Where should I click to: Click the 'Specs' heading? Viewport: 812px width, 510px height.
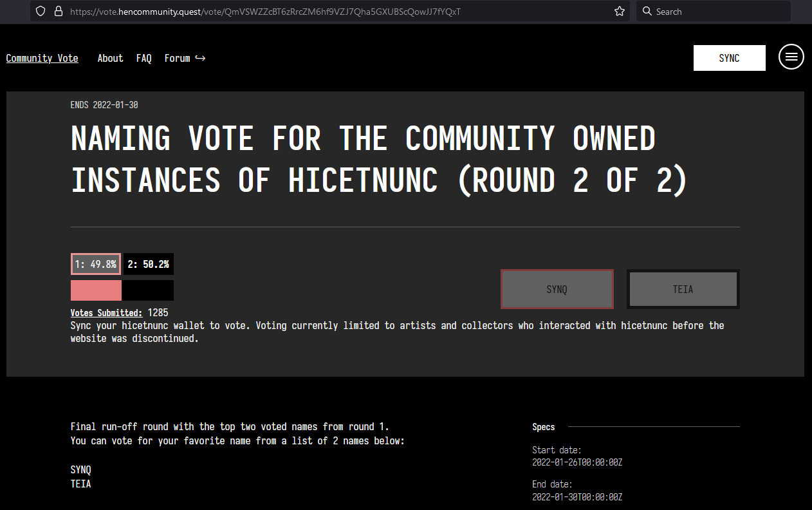coord(544,427)
